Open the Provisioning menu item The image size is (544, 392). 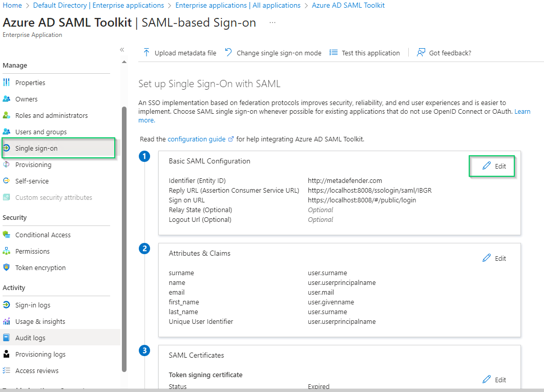click(x=33, y=164)
